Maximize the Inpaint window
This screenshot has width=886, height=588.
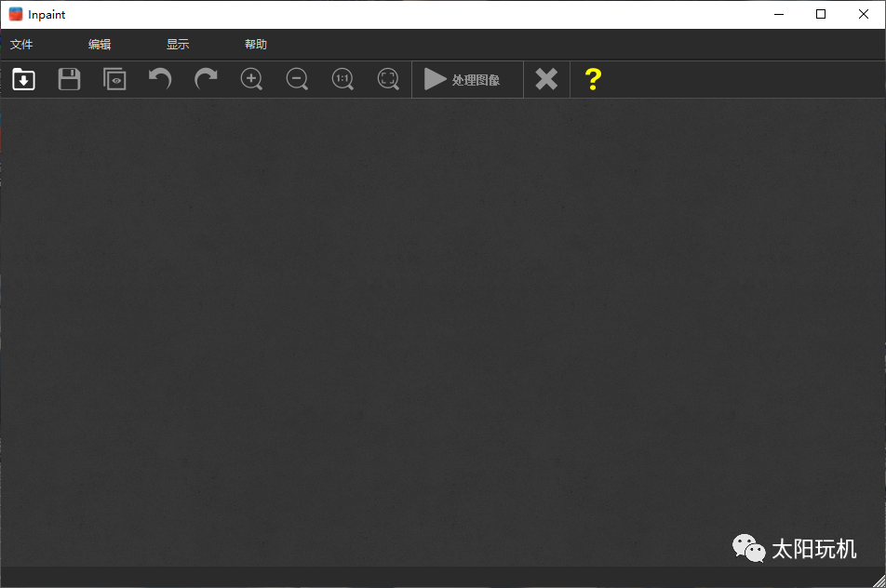point(821,14)
